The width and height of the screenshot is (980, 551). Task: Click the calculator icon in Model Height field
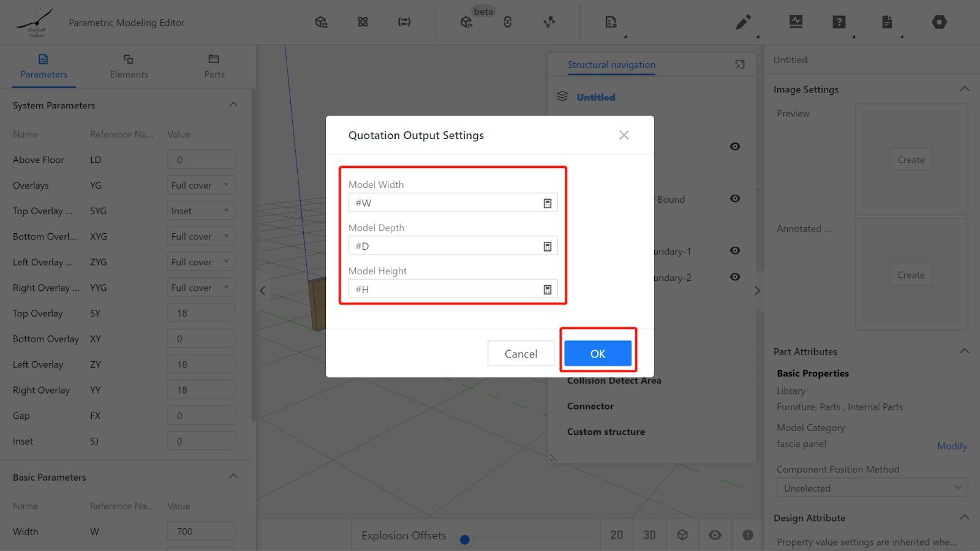coord(548,290)
